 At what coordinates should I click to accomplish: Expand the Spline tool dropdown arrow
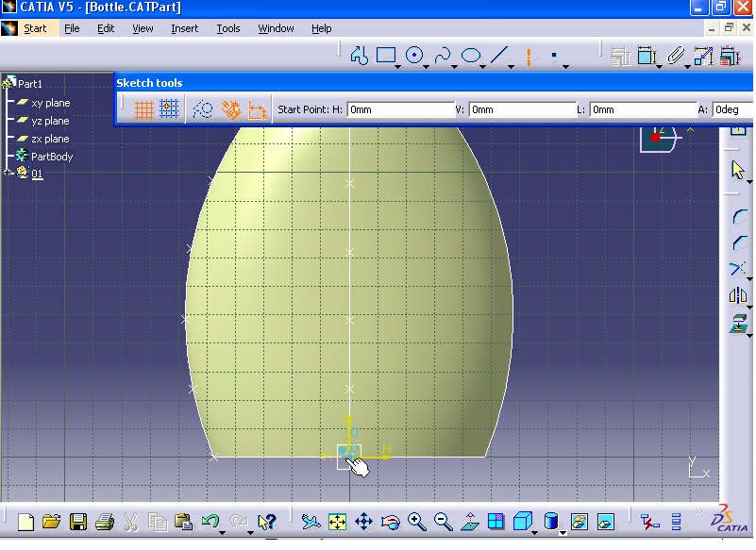click(x=454, y=67)
